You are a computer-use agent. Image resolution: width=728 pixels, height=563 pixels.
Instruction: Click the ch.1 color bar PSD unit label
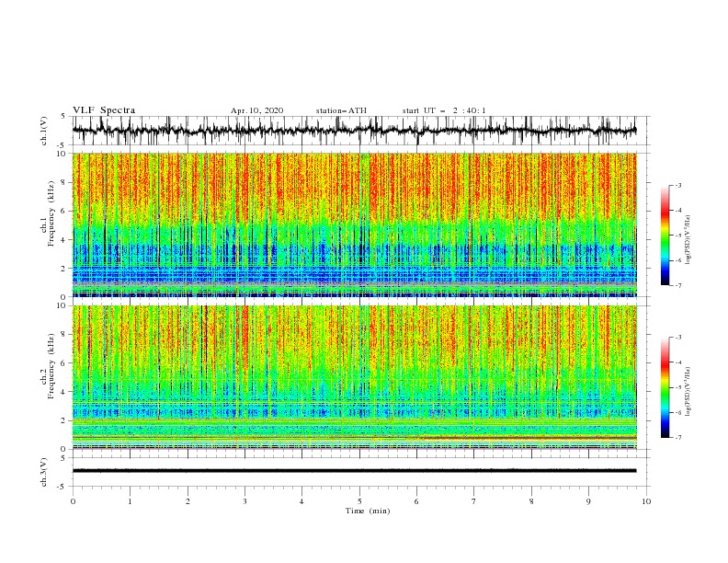[x=688, y=240]
